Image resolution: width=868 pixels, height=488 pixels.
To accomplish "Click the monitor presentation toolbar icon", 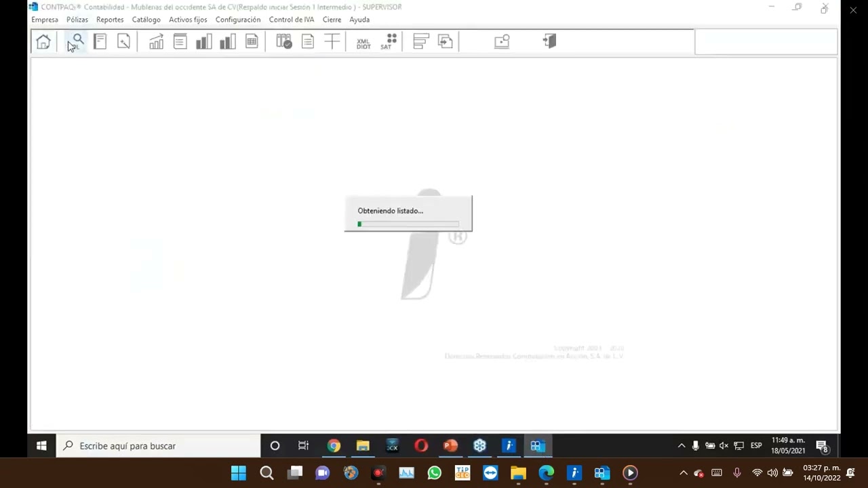I will pos(502,42).
